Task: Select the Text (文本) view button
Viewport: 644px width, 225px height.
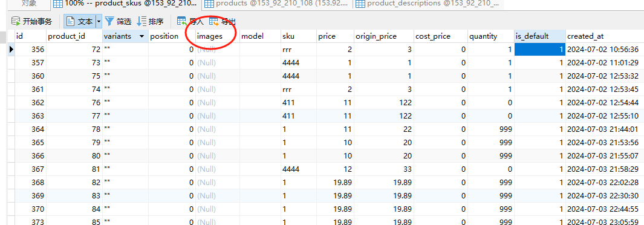Action: 80,21
